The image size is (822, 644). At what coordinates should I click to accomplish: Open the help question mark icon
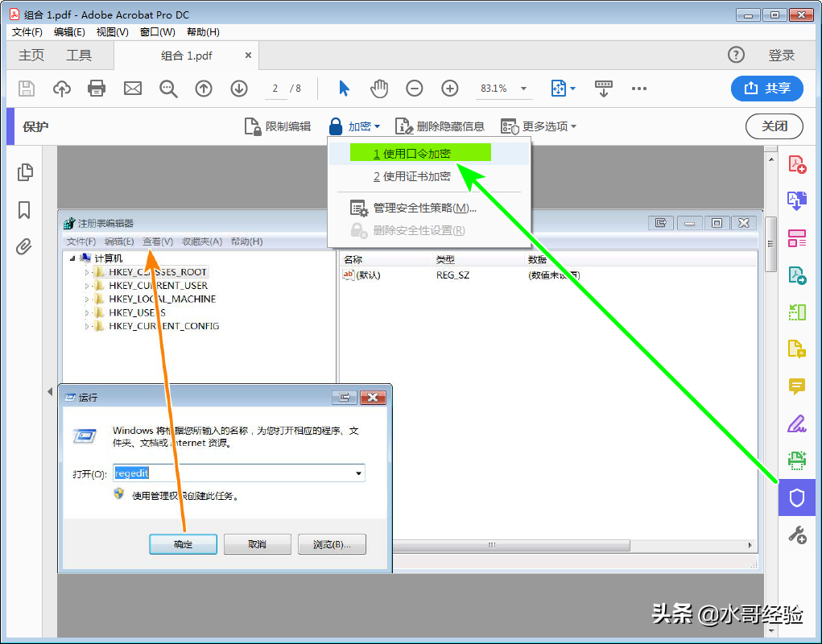(736, 55)
